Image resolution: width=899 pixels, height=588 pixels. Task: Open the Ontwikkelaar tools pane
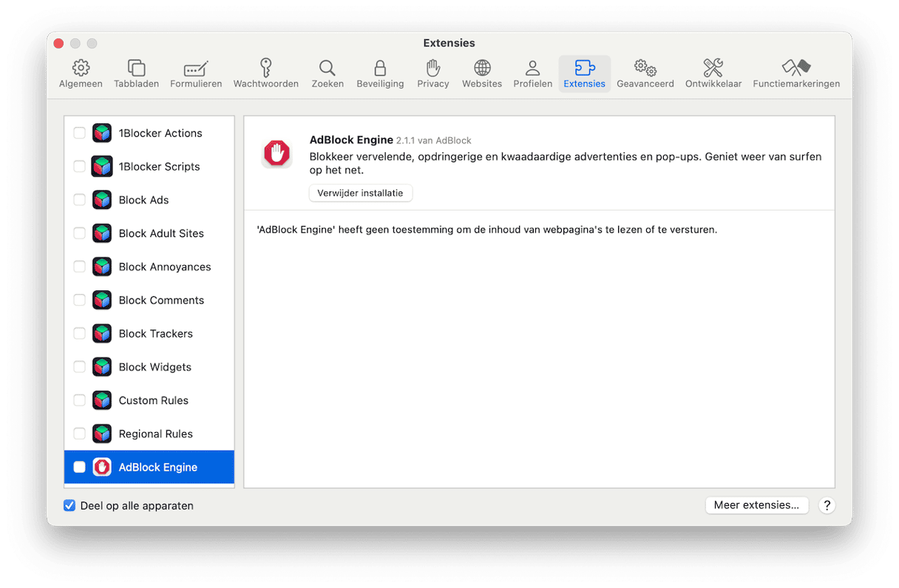coord(713,74)
